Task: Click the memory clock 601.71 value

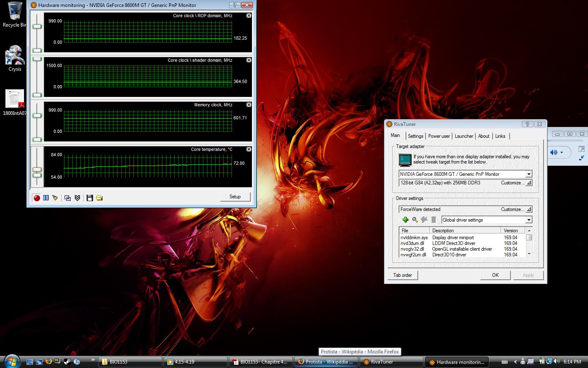Action: 240,118
